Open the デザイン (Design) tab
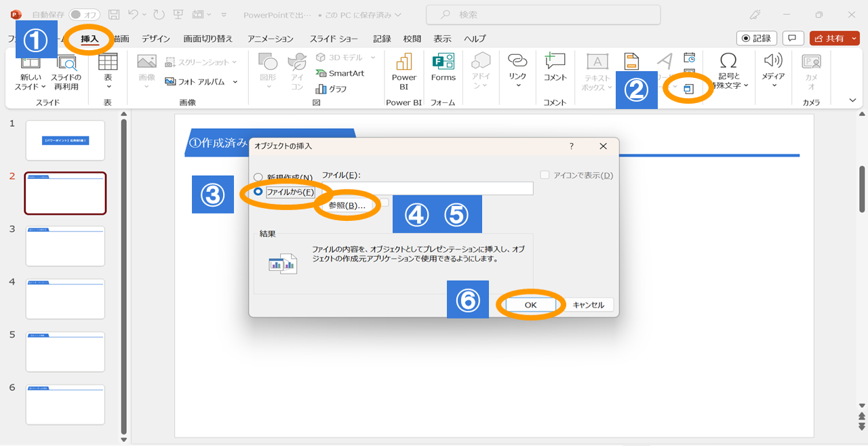 156,39
